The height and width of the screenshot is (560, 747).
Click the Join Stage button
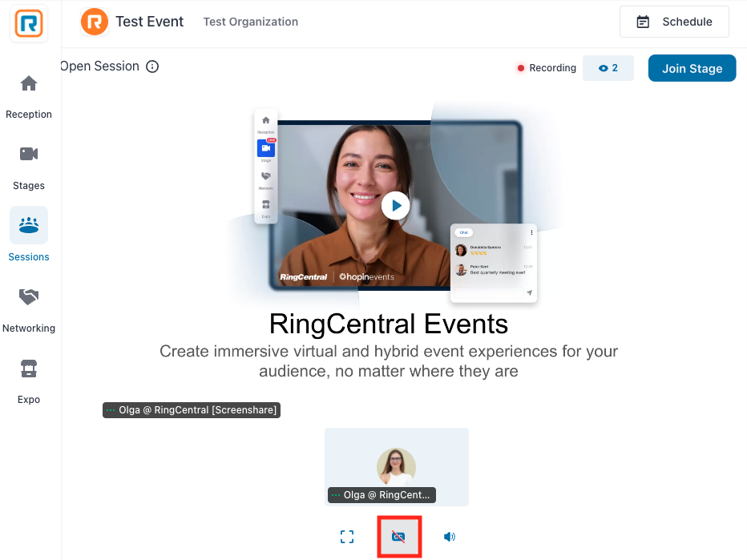coord(692,68)
